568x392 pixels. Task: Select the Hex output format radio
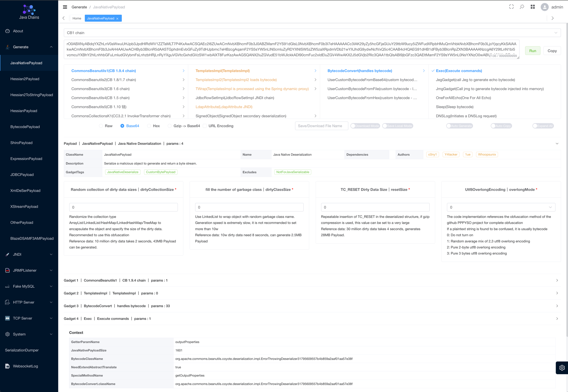(x=149, y=126)
